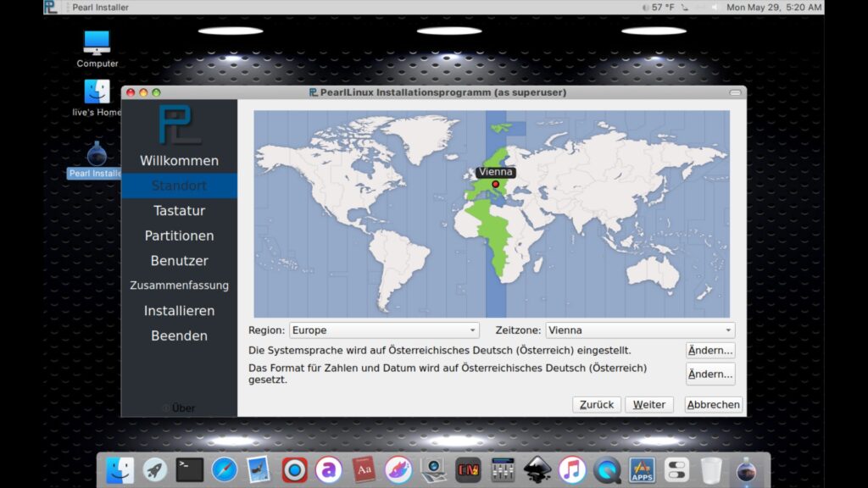
Task: Open the Terminal dock icon
Action: (x=189, y=469)
